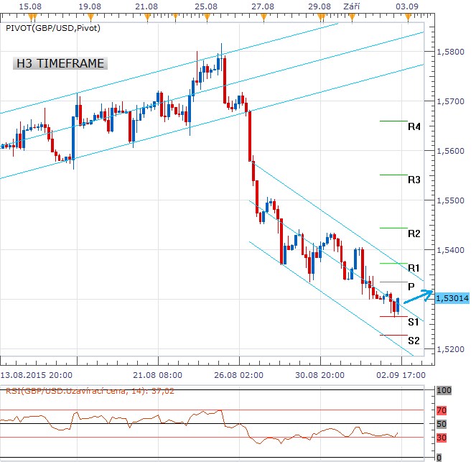Select the R3 resistance pivot label
Image resolution: width=476 pixels, height=462 pixels.
414,180
